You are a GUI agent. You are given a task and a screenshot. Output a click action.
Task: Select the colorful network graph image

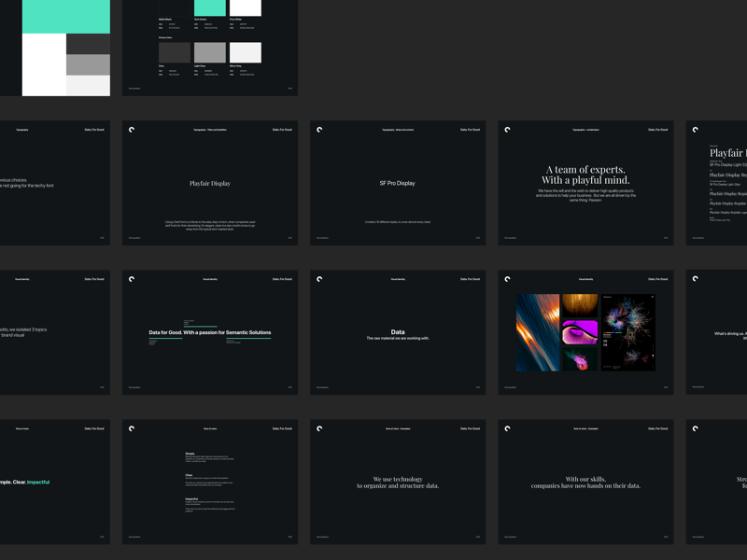point(628,332)
